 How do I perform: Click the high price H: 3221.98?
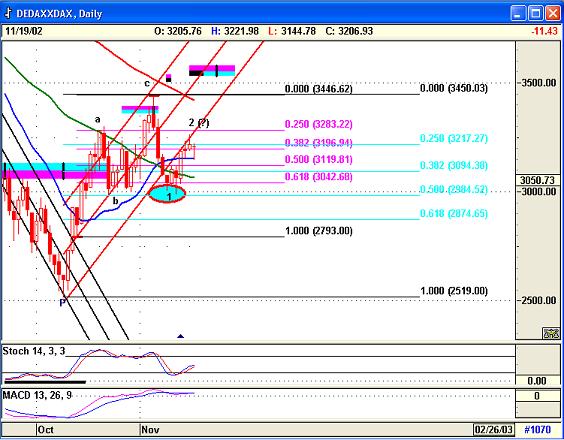coord(235,31)
